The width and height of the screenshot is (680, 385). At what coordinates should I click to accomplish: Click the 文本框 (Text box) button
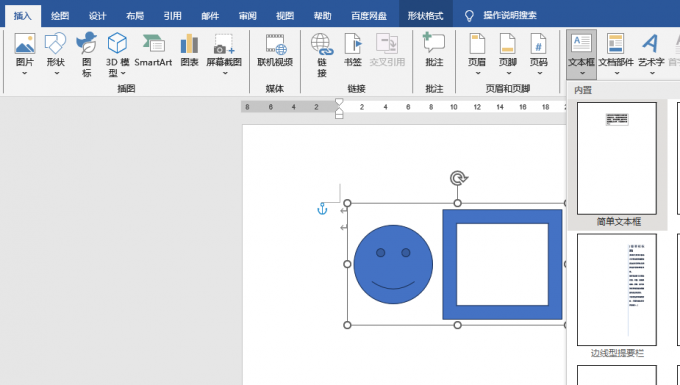[582, 54]
